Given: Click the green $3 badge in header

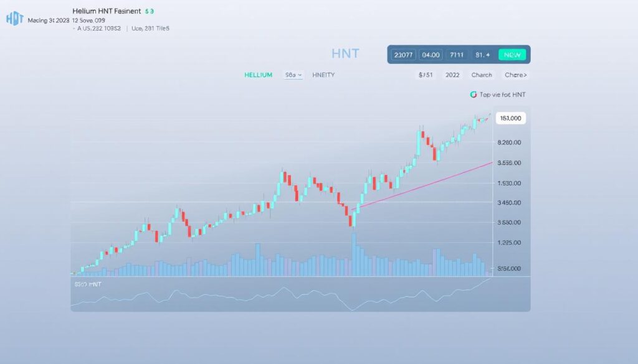Looking at the screenshot, I should (150, 11).
